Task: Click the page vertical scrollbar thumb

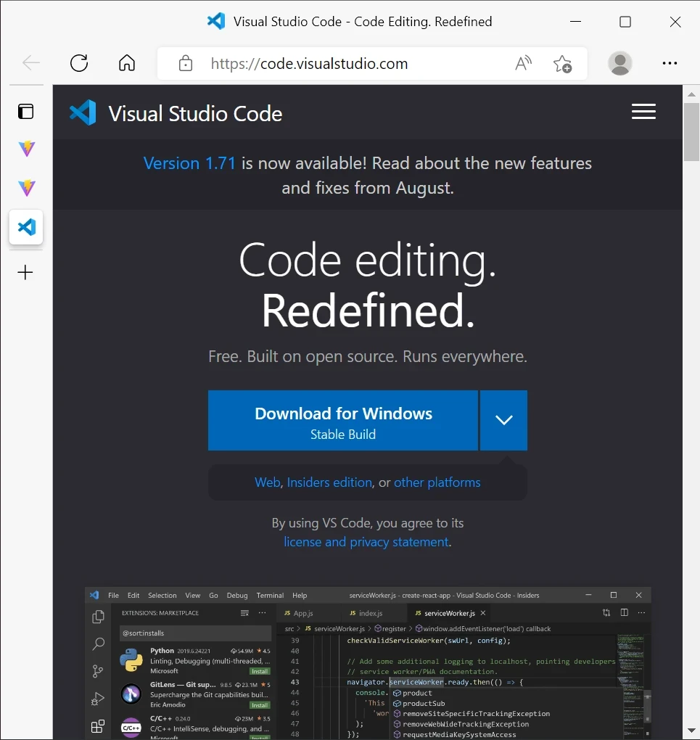Action: coord(691,131)
